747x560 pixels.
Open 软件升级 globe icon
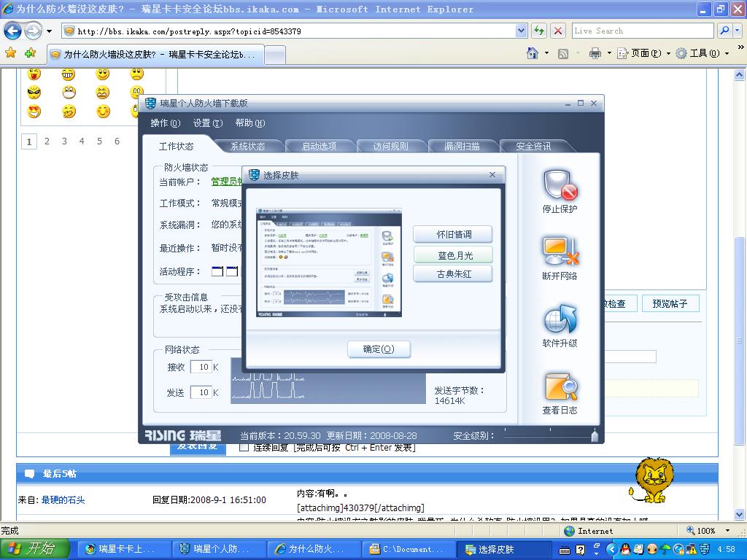coord(560,319)
